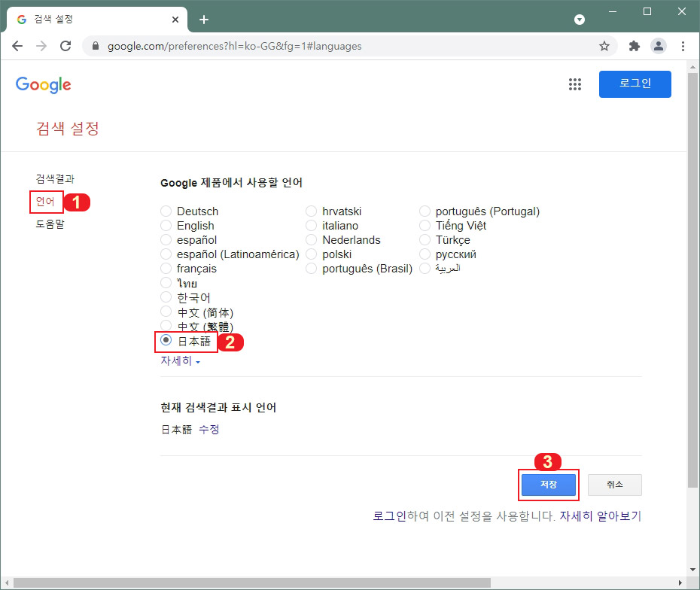700x590 pixels.
Task: Select 日本語 radio button
Action: [166, 340]
